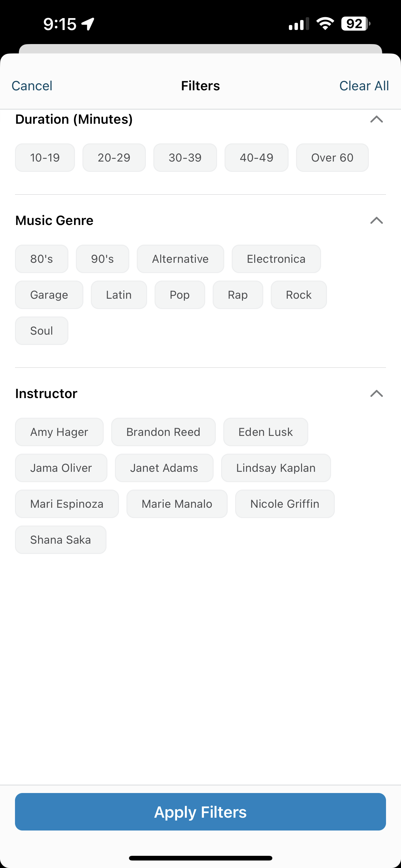The width and height of the screenshot is (401, 868).
Task: Tap Clear All filters
Action: tap(364, 86)
